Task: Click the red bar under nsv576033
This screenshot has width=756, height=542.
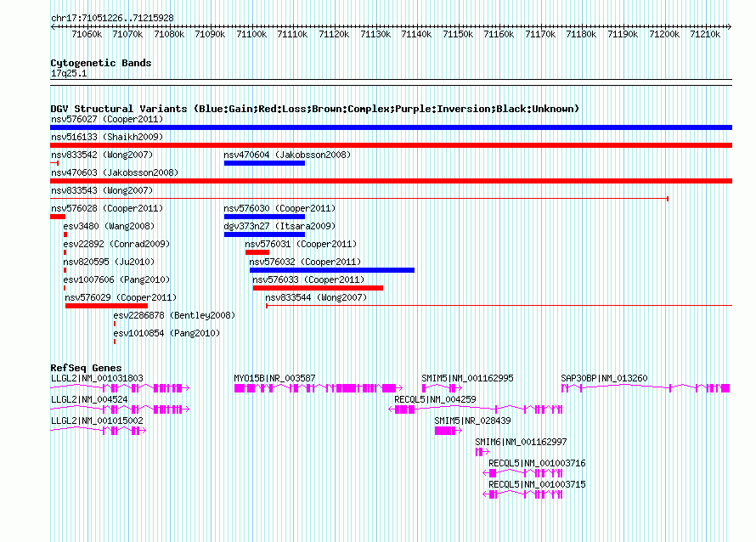Action: pyautogui.click(x=319, y=288)
